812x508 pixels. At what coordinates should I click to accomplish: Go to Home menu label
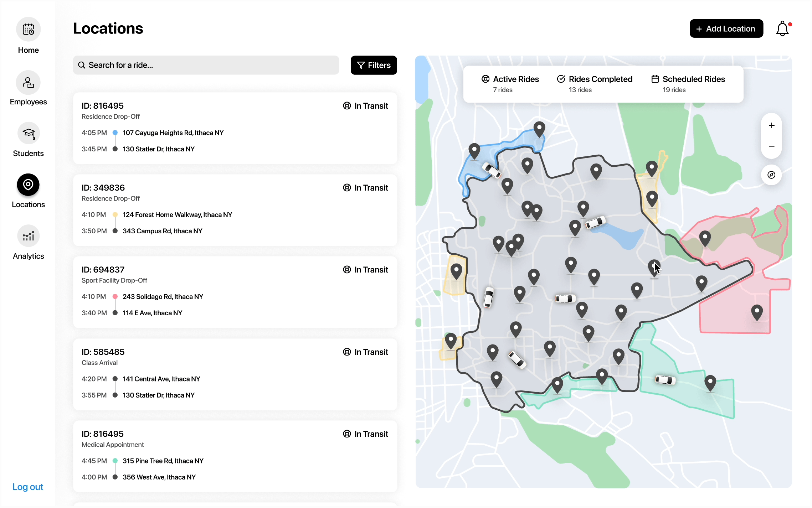pyautogui.click(x=29, y=50)
